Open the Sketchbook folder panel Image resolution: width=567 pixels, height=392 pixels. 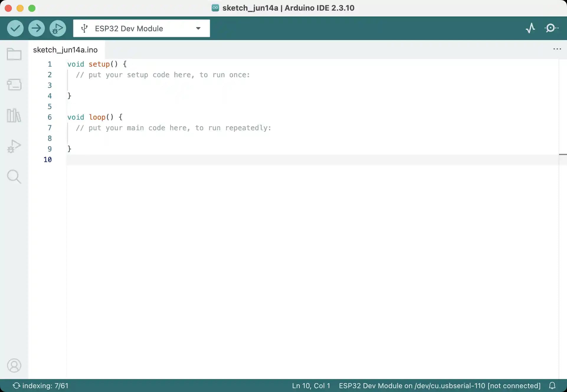[14, 54]
